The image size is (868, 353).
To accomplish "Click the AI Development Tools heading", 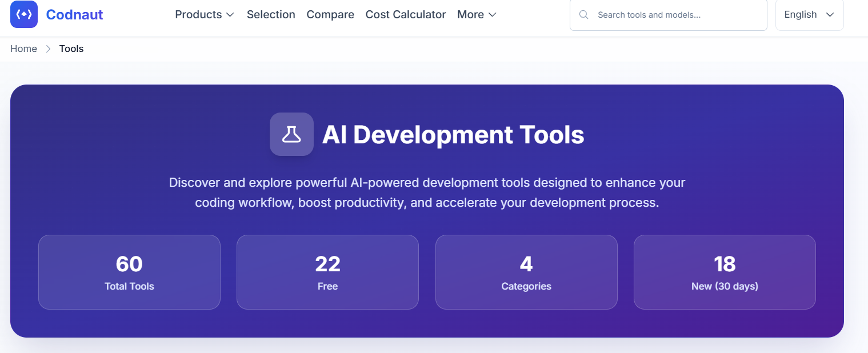I will pos(453,135).
